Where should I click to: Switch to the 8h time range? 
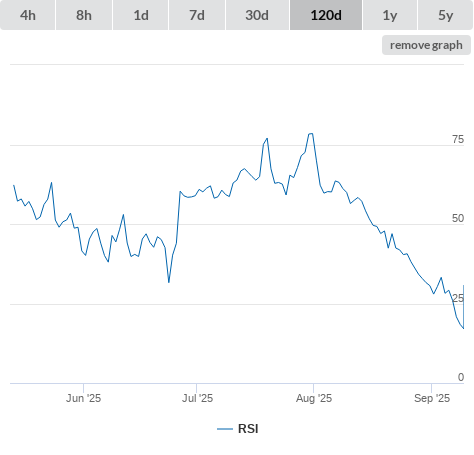(84, 15)
